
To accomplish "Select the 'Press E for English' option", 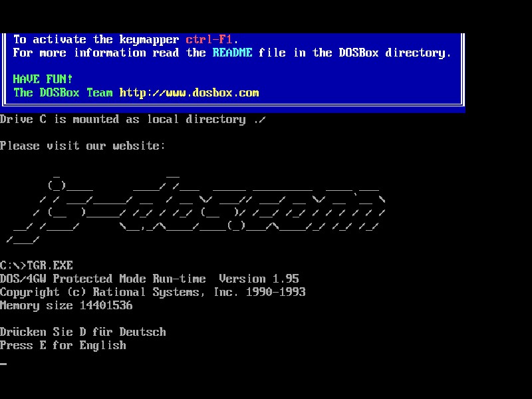I will click(63, 345).
